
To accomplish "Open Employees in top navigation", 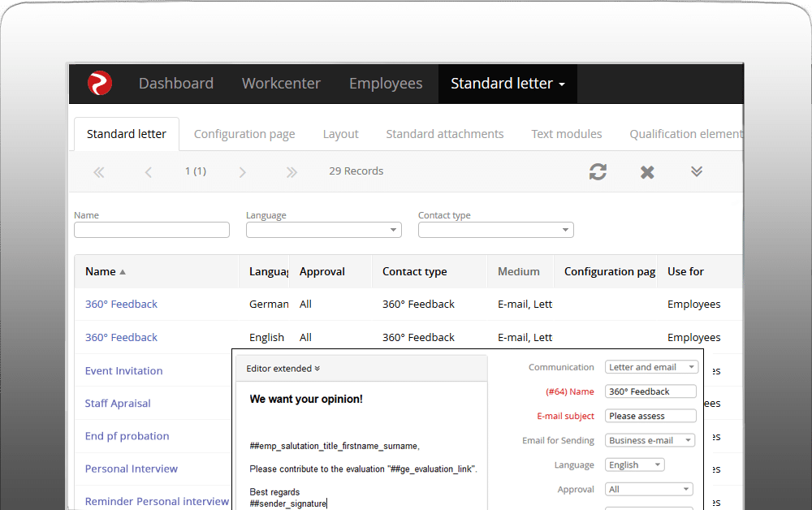I will (386, 84).
